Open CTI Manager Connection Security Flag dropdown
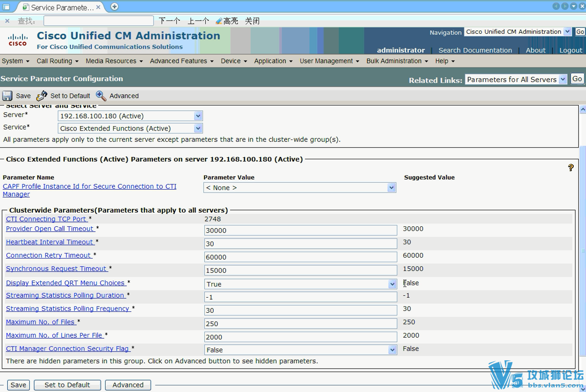 pyautogui.click(x=392, y=350)
